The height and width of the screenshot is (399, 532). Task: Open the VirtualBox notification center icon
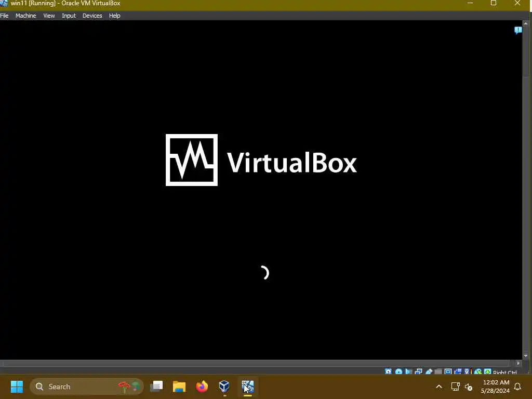[x=518, y=30]
